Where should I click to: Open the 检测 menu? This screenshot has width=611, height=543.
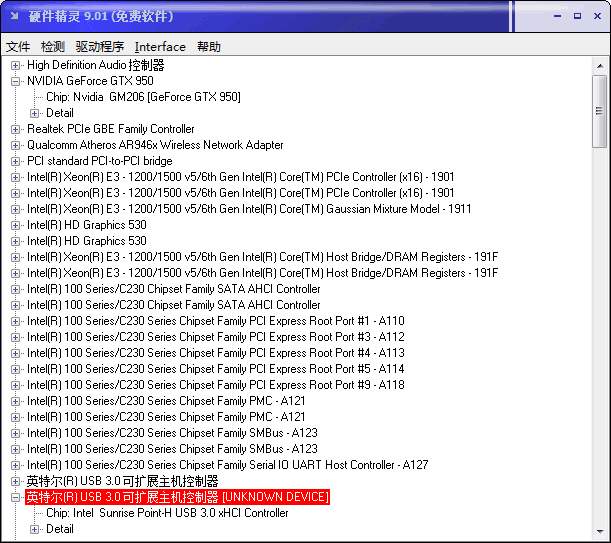(x=53, y=47)
